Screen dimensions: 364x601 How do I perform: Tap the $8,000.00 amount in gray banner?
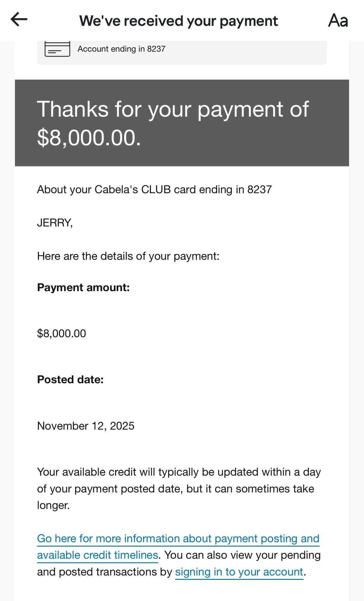[x=89, y=137]
